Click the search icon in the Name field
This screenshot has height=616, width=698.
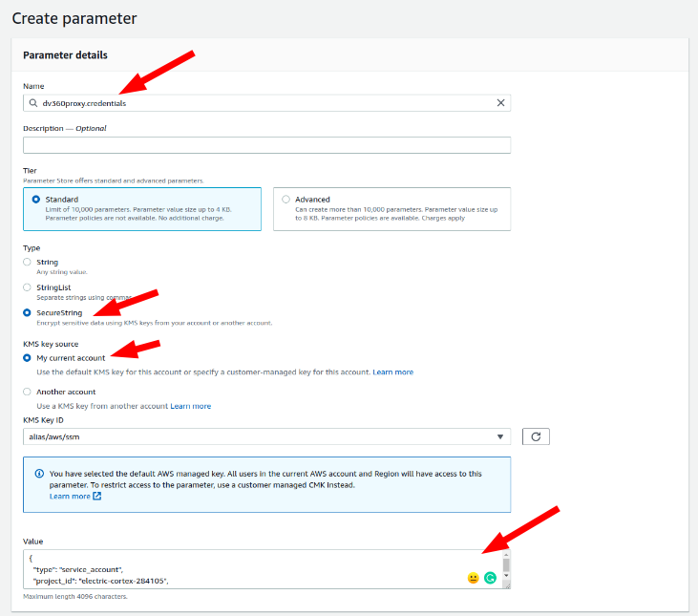click(33, 103)
